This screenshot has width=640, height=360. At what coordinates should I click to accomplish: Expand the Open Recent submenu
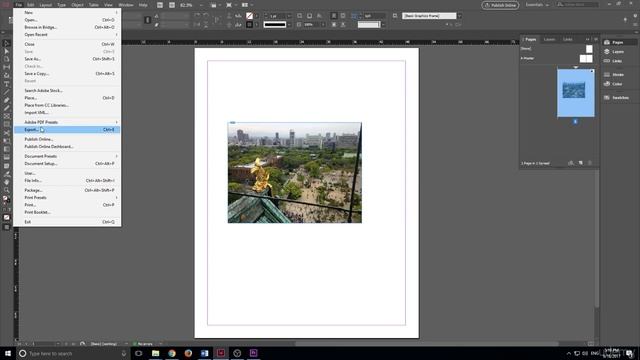[67, 35]
